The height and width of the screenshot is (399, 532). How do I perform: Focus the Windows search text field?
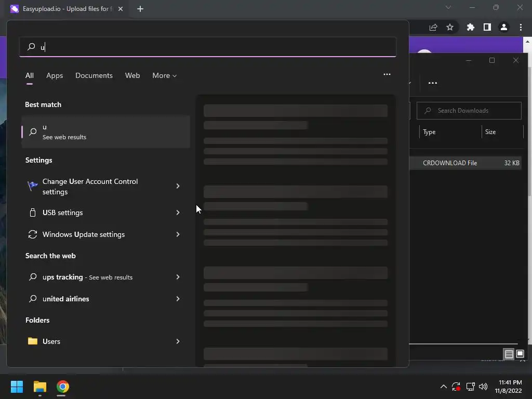208,47
